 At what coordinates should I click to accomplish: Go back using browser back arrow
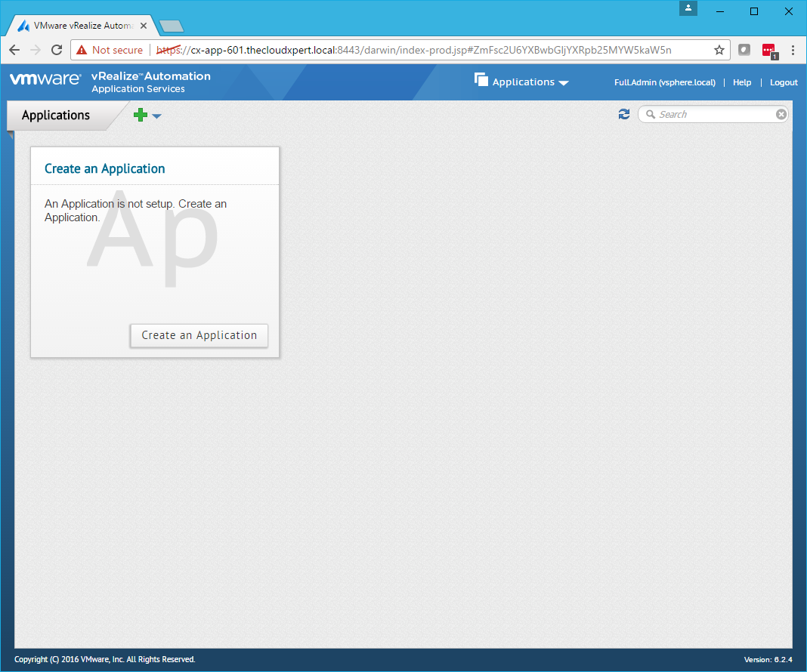click(x=14, y=50)
